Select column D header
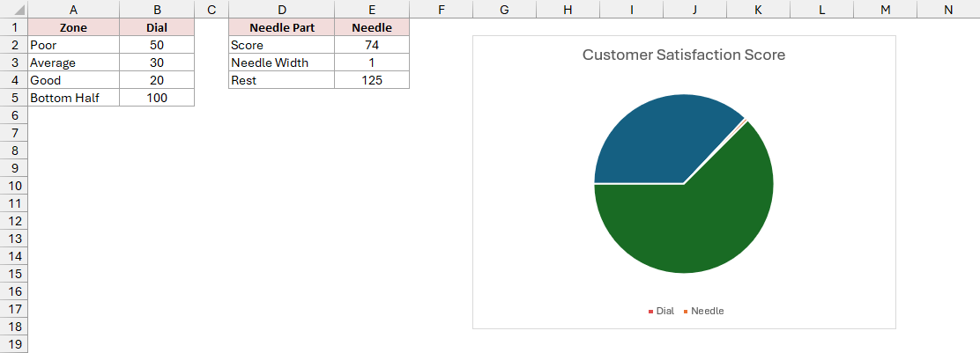Viewport: 980px width, 353px height. click(x=281, y=10)
